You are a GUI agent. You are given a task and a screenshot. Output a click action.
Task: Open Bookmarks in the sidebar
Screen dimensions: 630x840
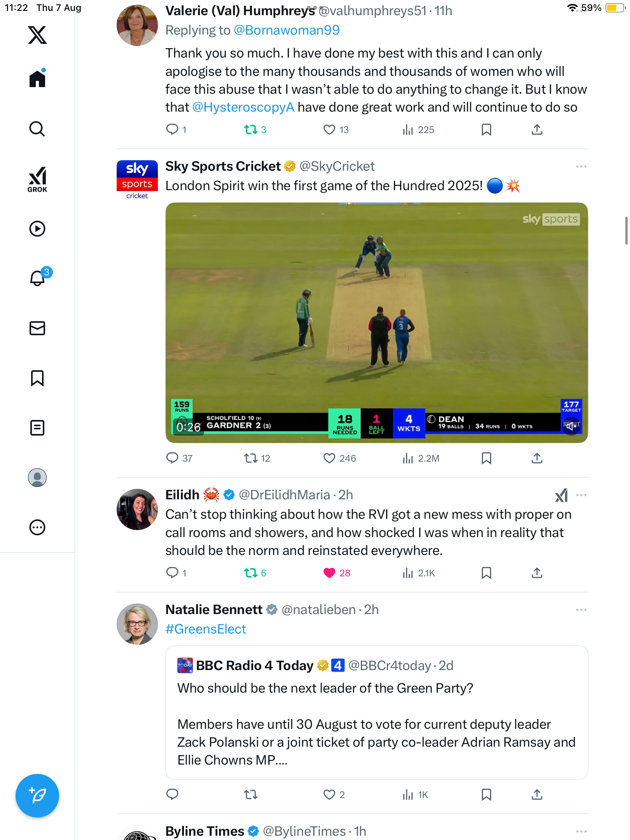click(37, 378)
